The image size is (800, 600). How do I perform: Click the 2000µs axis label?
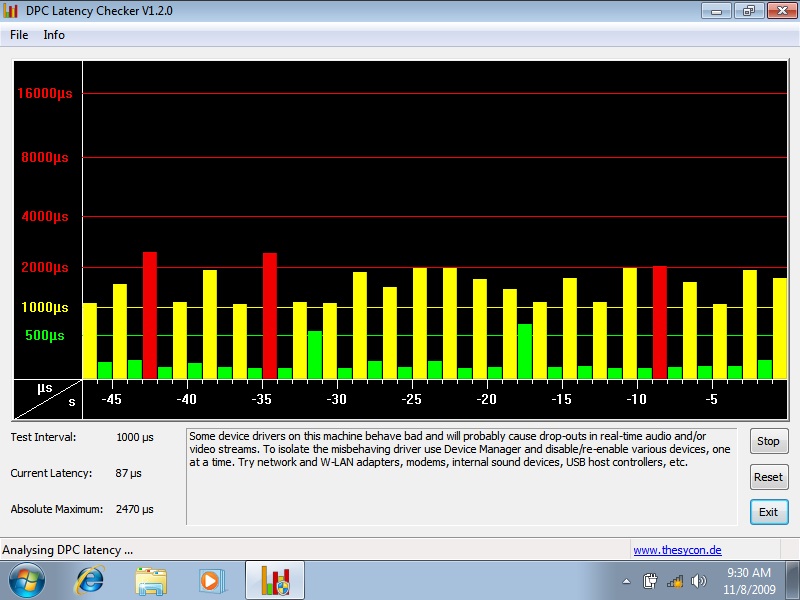[x=45, y=267]
